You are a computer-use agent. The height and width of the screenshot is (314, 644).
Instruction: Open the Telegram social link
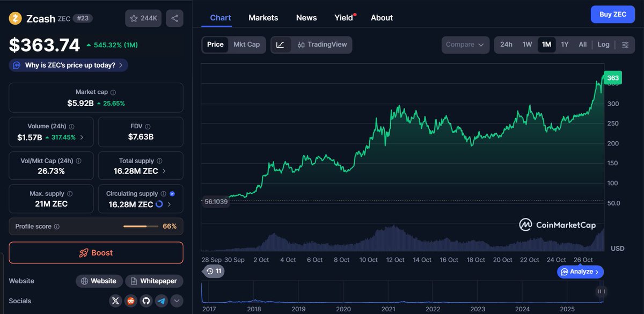(x=162, y=301)
